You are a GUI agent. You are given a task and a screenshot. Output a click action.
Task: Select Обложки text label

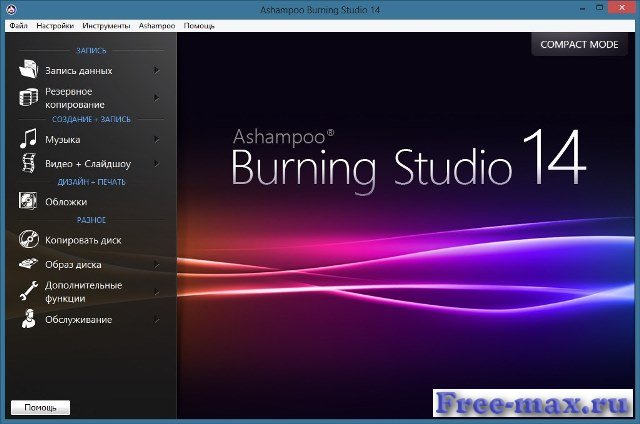tap(66, 202)
